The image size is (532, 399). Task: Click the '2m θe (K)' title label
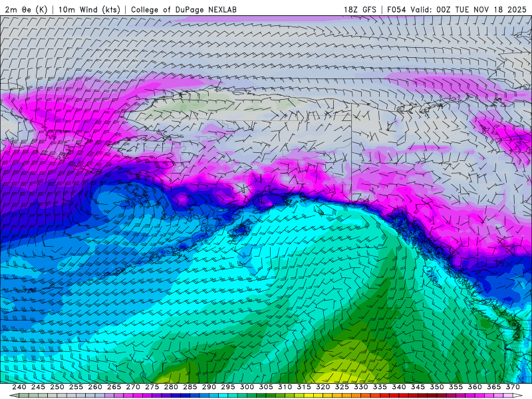(26, 9)
